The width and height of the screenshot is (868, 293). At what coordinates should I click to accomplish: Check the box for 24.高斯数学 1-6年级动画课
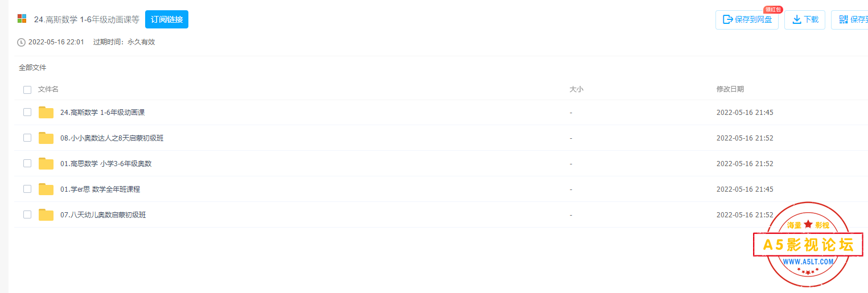coord(27,112)
